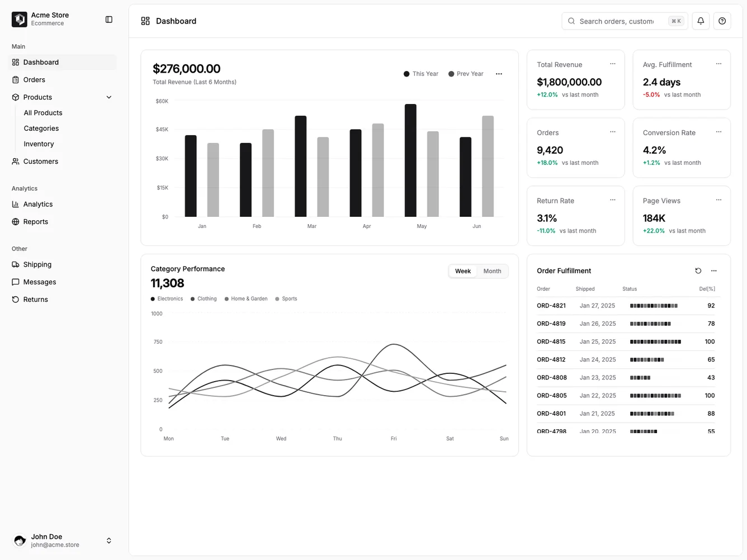Open the Orders sidebar icon
This screenshot has height=560, width=747.
pyautogui.click(x=16, y=79)
